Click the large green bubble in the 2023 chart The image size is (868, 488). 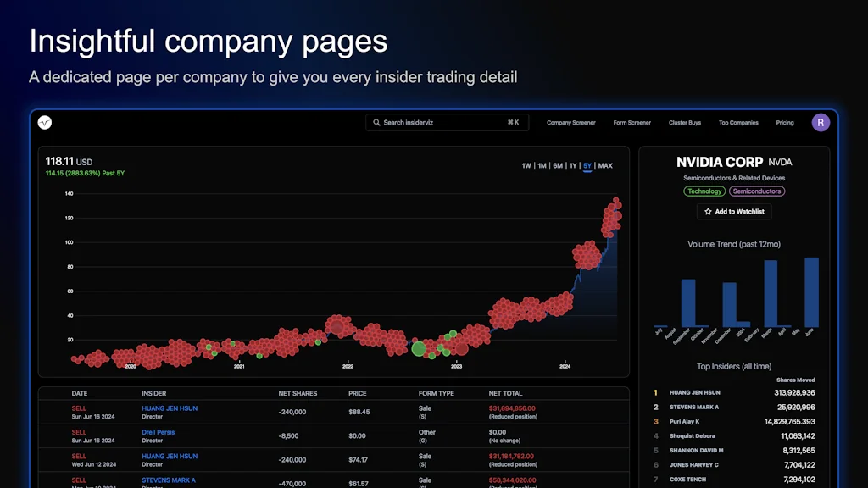click(x=420, y=347)
